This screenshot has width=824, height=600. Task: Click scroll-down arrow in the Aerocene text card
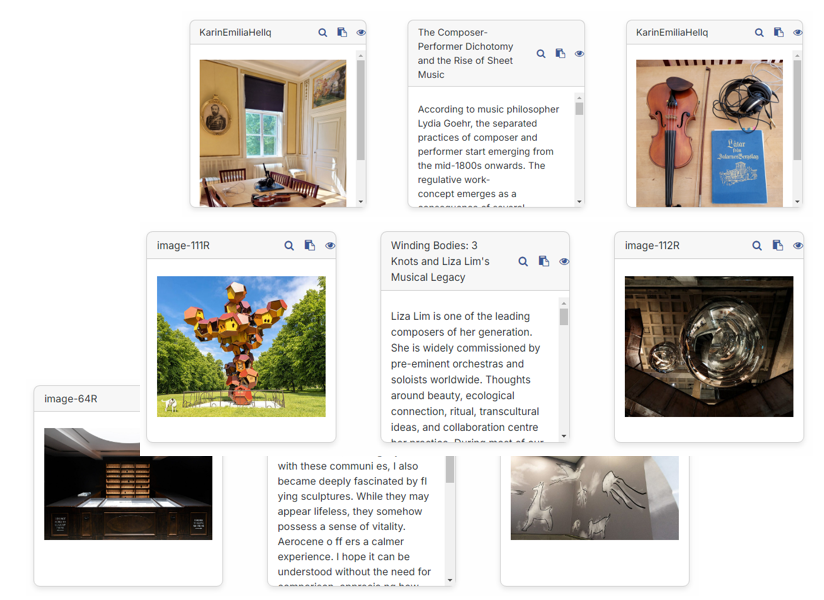(x=450, y=579)
